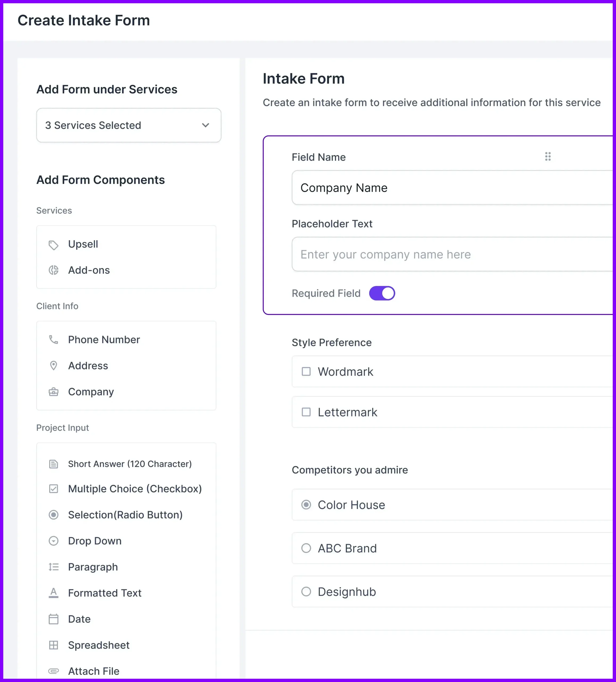Click the Attach File paperclip icon
The width and height of the screenshot is (616, 682).
click(x=54, y=671)
